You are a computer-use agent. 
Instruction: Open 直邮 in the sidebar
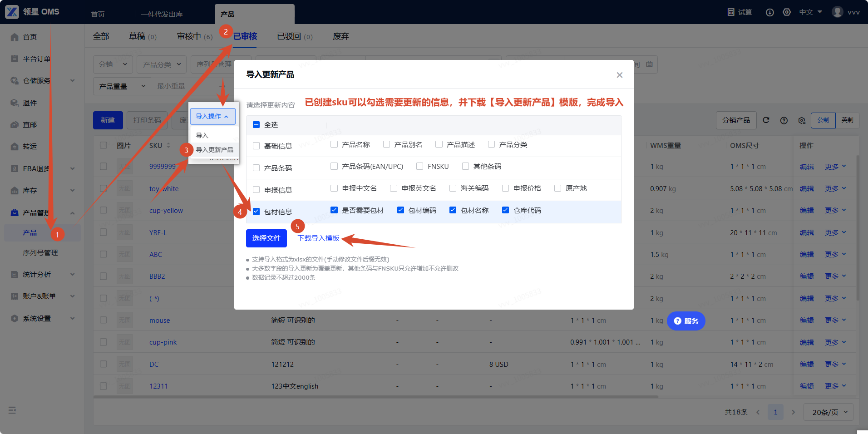(x=30, y=125)
